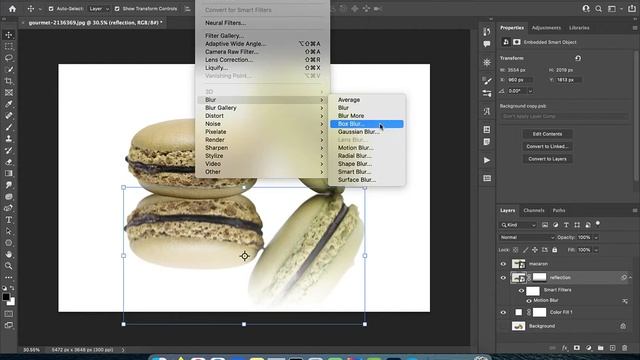This screenshot has width=640, height=360.
Task: Open Filter Gallery menu entry
Action: (x=263, y=36)
